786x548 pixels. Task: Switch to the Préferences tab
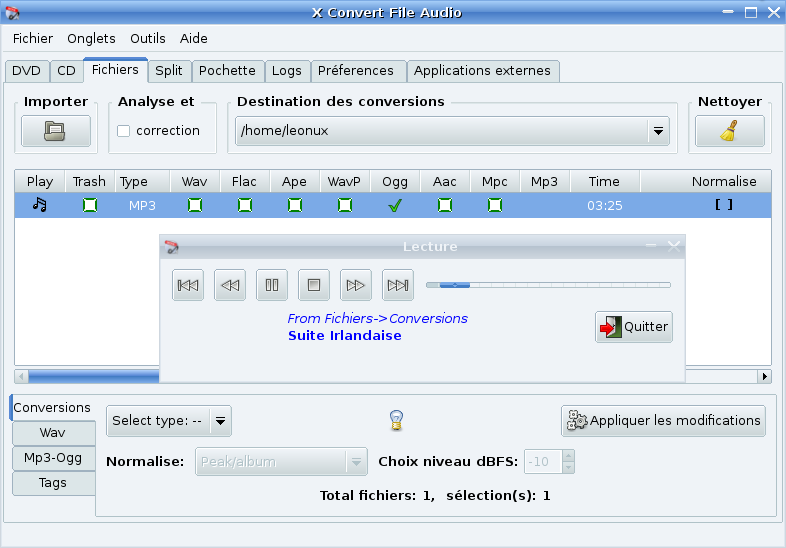356,71
